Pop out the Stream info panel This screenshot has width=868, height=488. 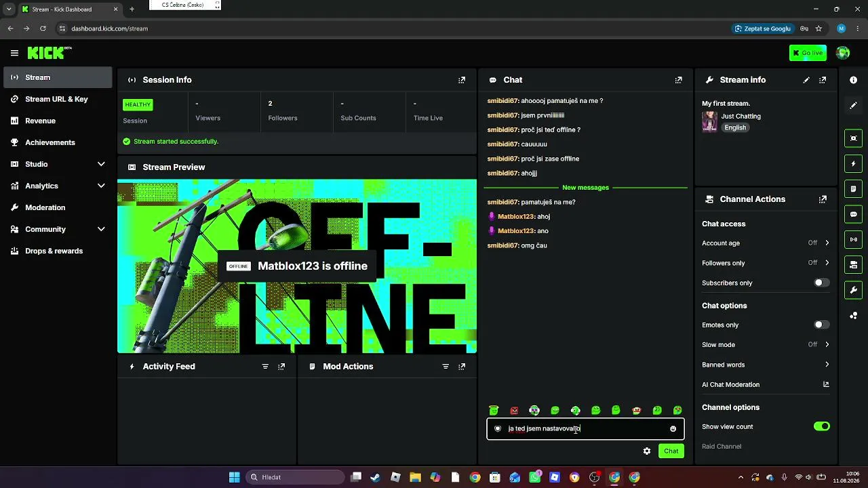(823, 80)
